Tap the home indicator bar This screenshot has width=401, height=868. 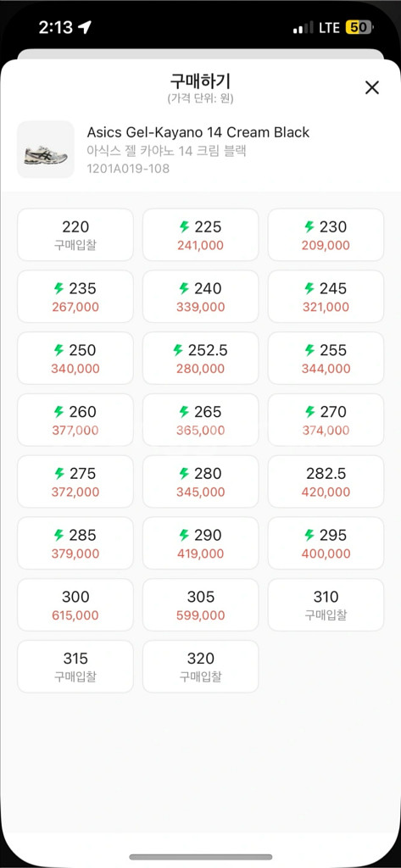[x=200, y=857]
